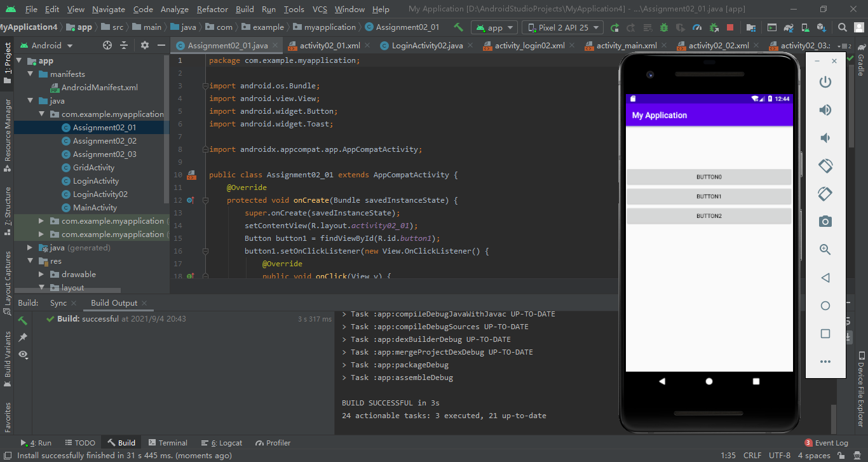Click the Make Project hammer icon
The image size is (868, 462).
[458, 27]
